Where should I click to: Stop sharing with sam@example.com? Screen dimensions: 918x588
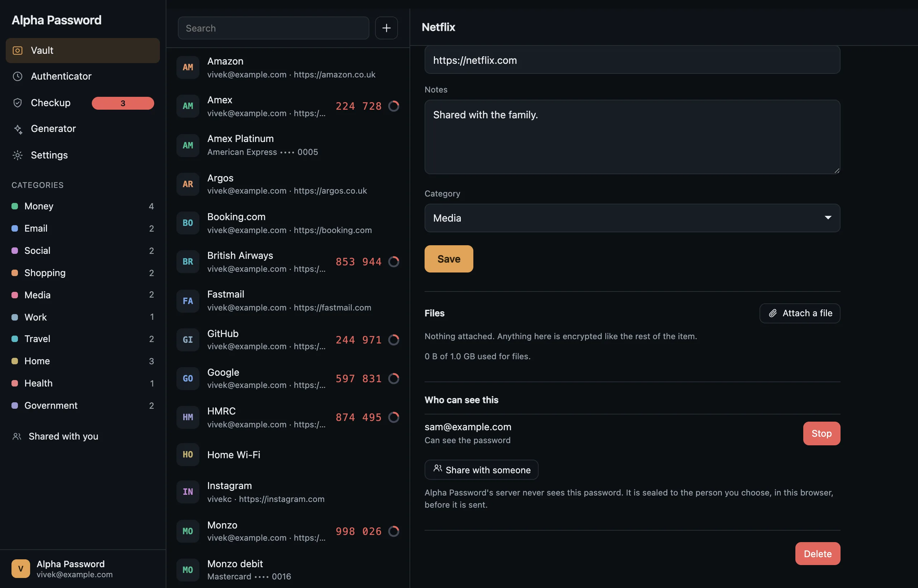pos(822,434)
